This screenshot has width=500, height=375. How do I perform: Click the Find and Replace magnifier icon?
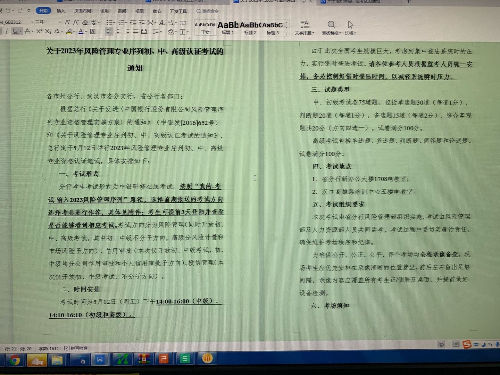331,25
